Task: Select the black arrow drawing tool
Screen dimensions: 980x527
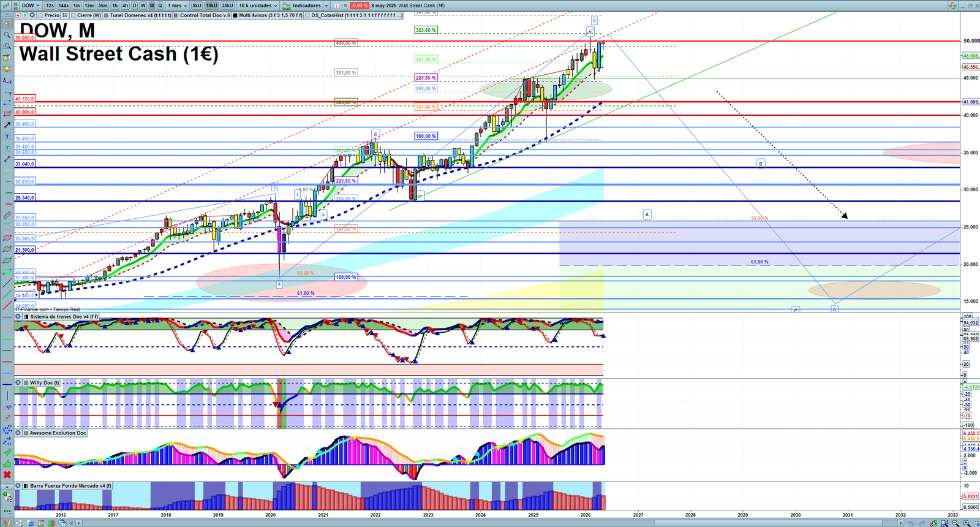Action: coord(7,124)
